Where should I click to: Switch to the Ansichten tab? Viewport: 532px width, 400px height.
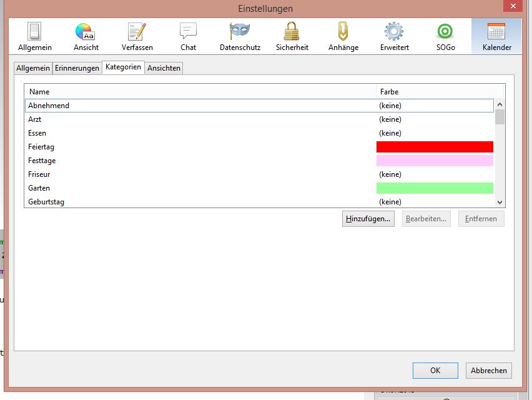pos(164,68)
